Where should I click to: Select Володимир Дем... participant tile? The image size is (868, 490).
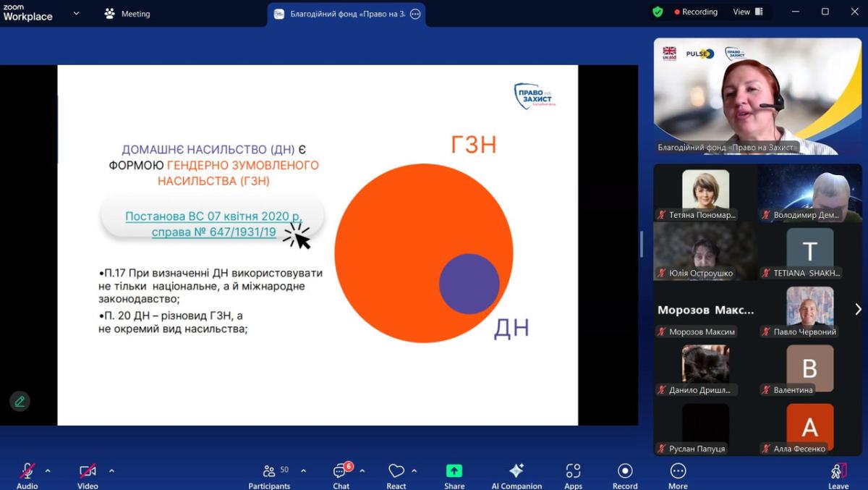(809, 193)
